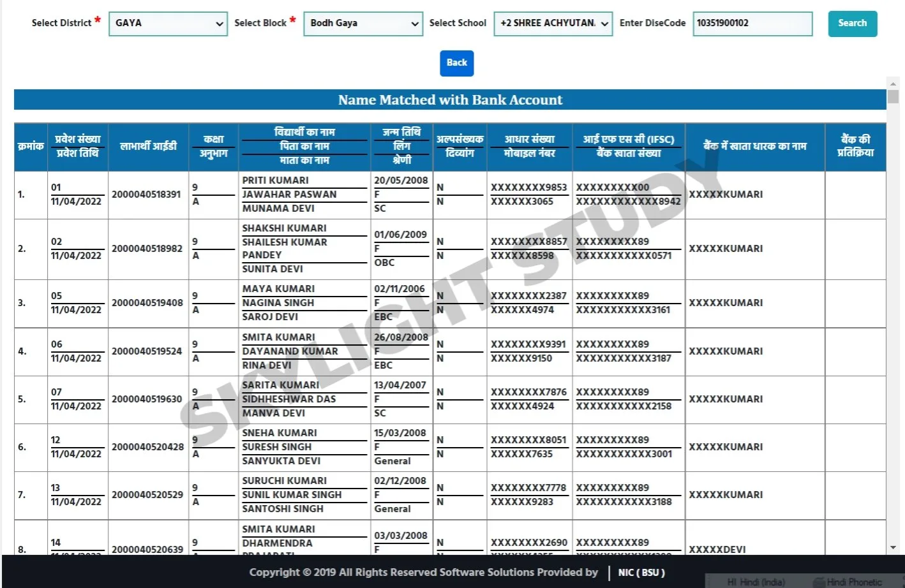This screenshot has width=905, height=588.
Task: Click the Hindi (India) language indicator
Action: [756, 582]
